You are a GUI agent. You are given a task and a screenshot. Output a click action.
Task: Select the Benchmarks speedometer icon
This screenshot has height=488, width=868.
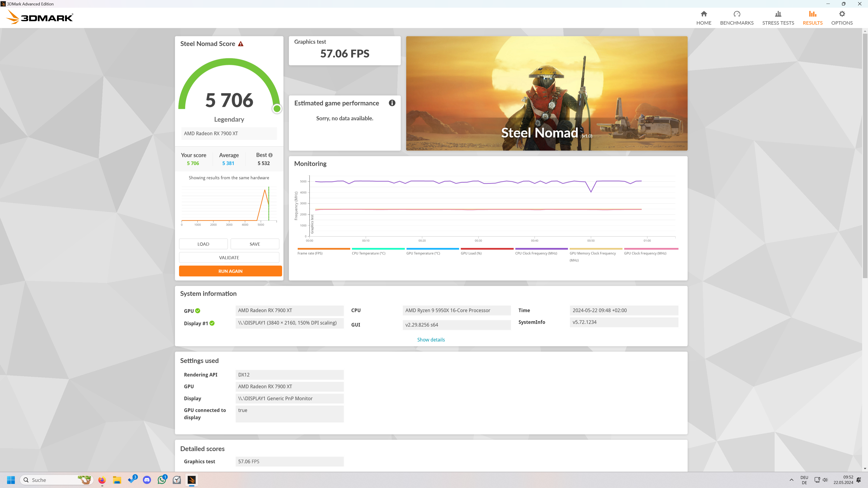pyautogui.click(x=737, y=14)
